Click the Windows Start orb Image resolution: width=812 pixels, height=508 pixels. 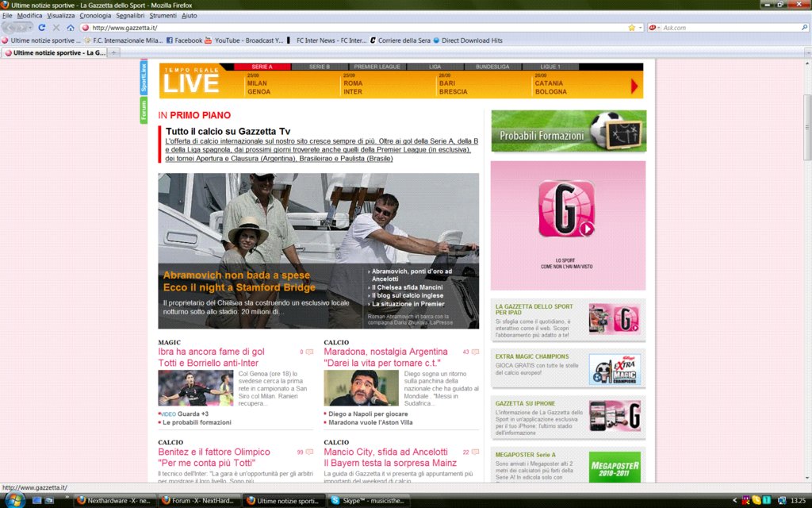(14, 501)
